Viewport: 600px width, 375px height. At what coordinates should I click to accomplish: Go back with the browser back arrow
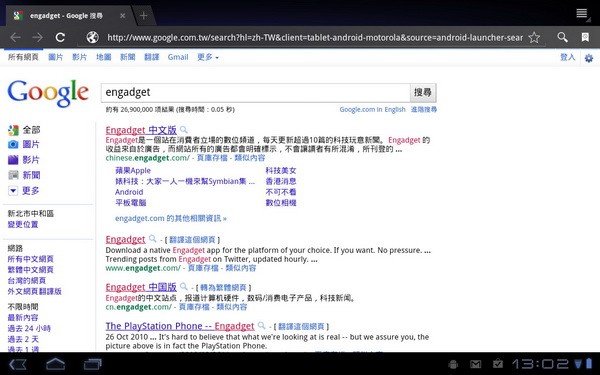click(15, 37)
